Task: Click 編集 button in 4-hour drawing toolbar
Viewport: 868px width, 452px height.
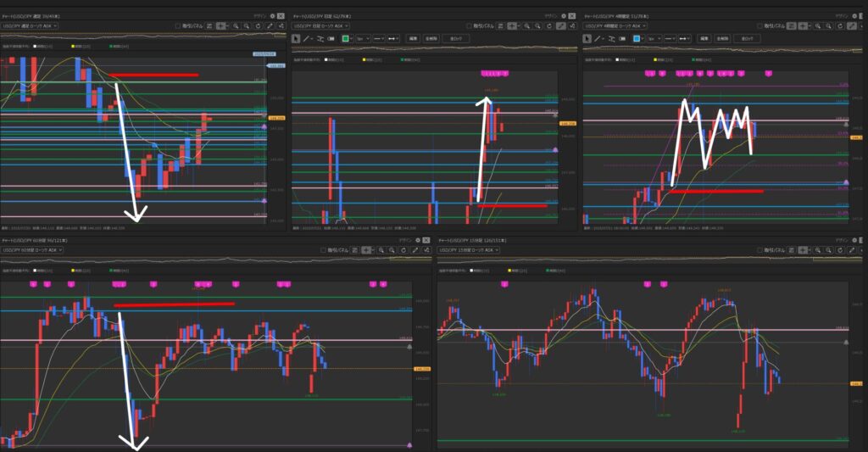Action: [704, 39]
